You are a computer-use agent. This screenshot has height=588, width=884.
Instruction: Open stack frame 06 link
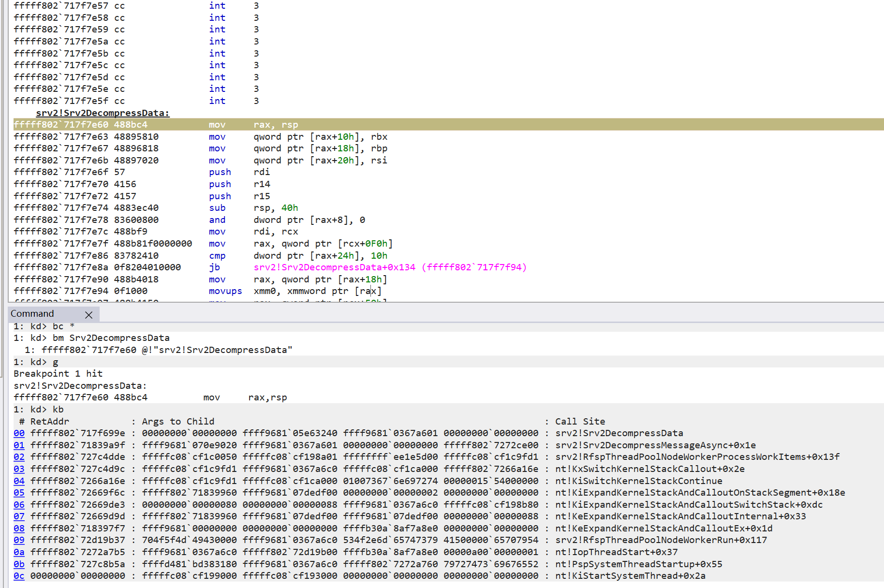tap(19, 505)
